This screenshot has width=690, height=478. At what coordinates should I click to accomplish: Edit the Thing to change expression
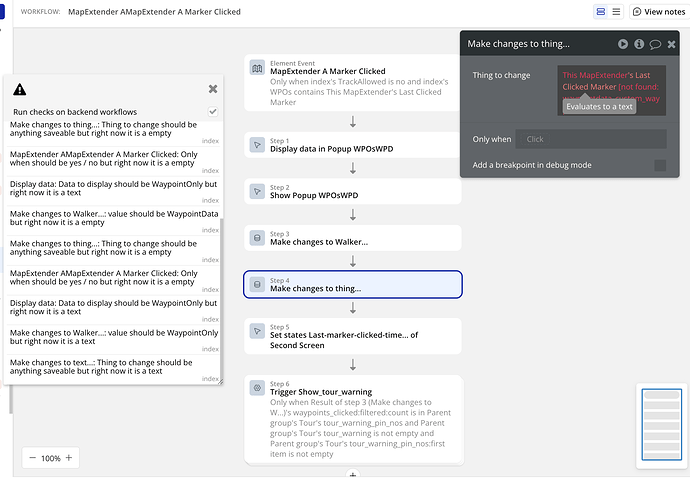(x=612, y=90)
